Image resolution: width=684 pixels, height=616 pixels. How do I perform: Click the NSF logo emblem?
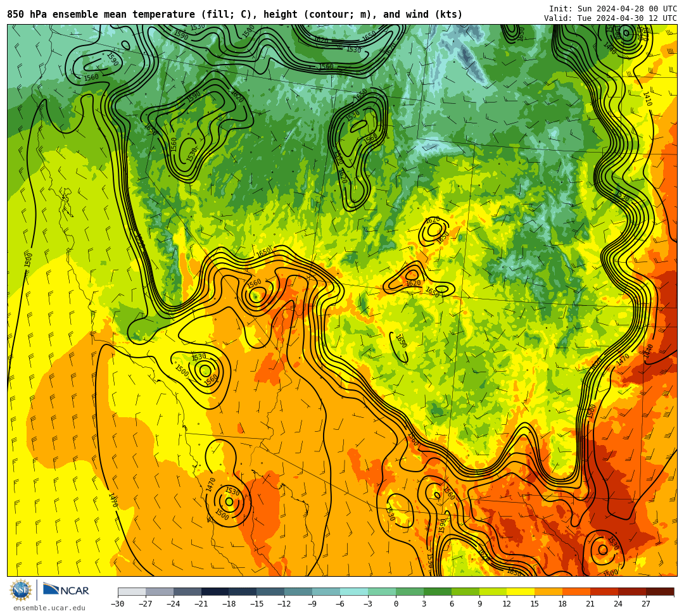coord(20,590)
